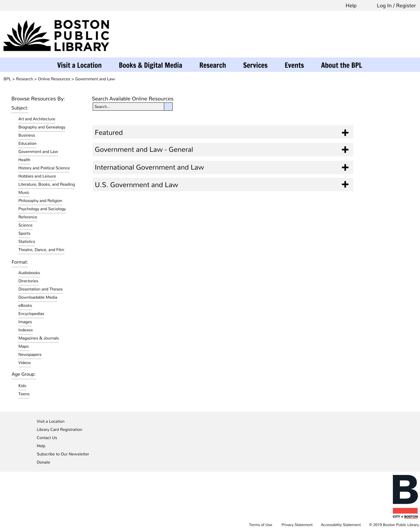420x531 pixels.
Task: Select Maps format
Action: click(x=23, y=346)
